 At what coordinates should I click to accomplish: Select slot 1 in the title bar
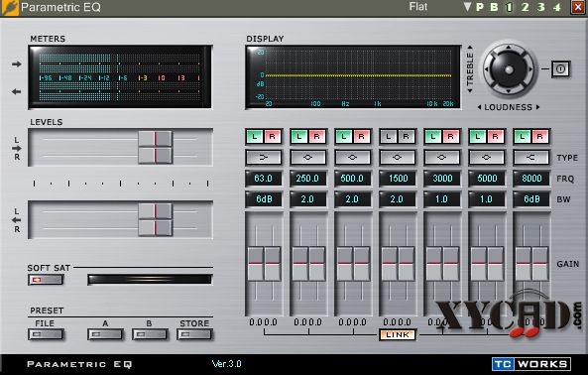[510, 7]
